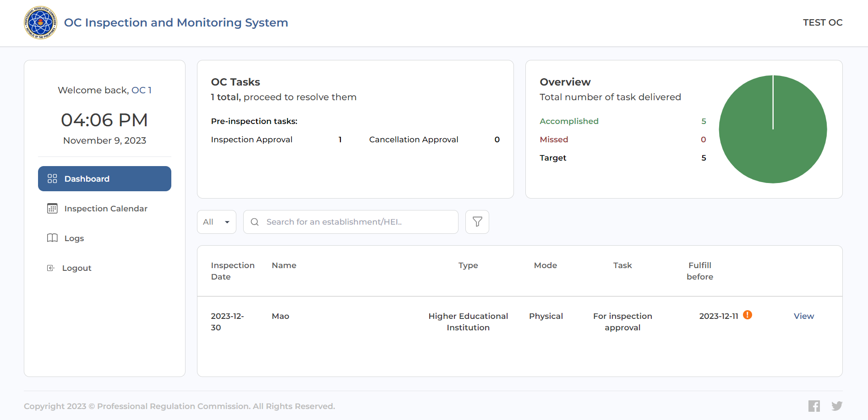Open the filter funnel button

coord(477,222)
